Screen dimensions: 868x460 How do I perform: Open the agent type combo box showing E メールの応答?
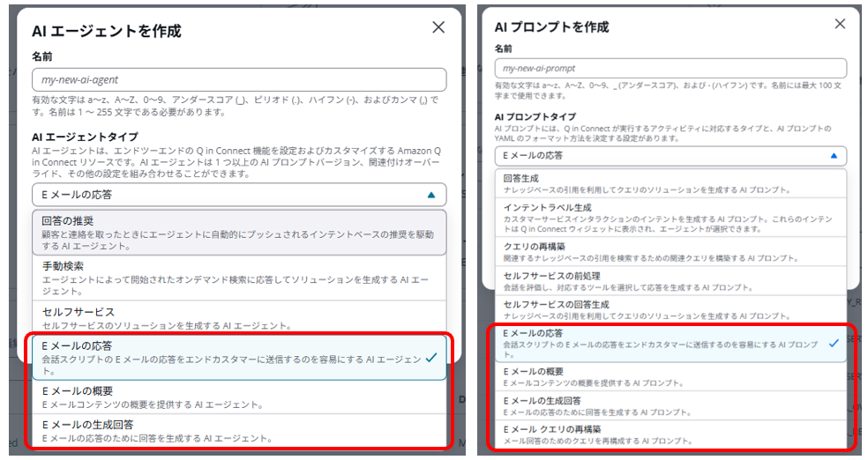point(229,195)
